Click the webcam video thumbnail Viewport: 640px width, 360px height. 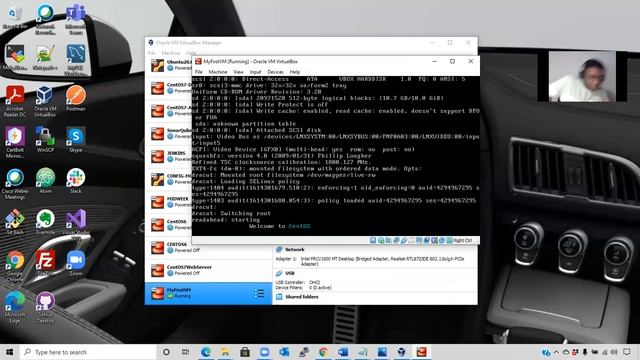[582, 76]
